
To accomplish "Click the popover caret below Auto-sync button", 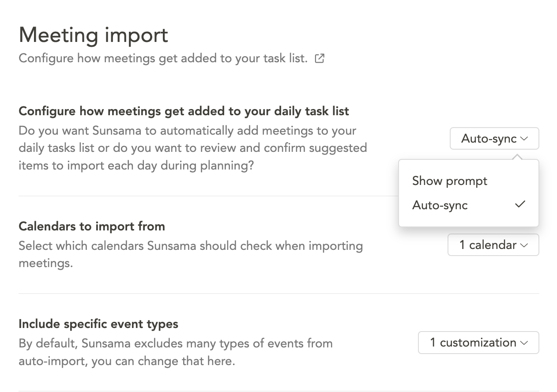I will pyautogui.click(x=518, y=156).
